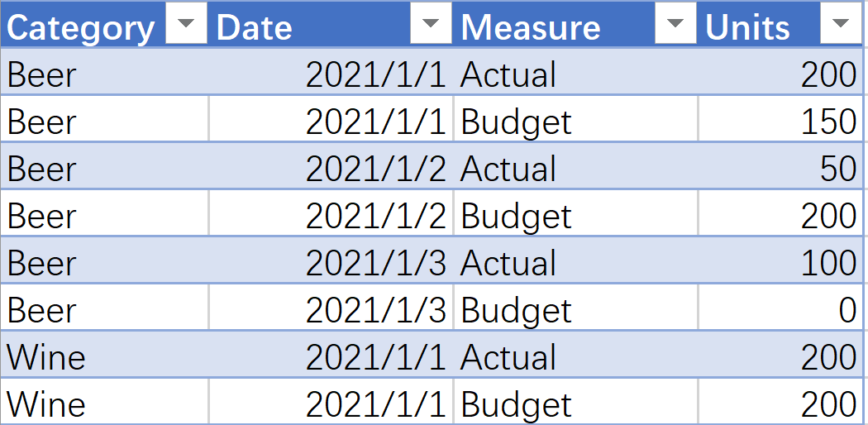Select the Wine Budget measure cell
The width and height of the screenshot is (868, 425).
[575, 401]
